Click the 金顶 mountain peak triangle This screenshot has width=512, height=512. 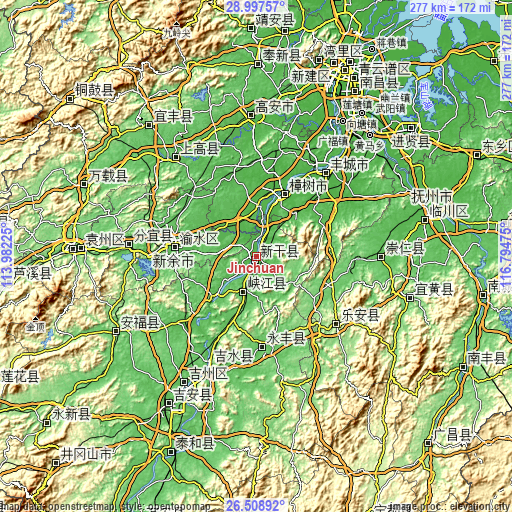point(35,318)
